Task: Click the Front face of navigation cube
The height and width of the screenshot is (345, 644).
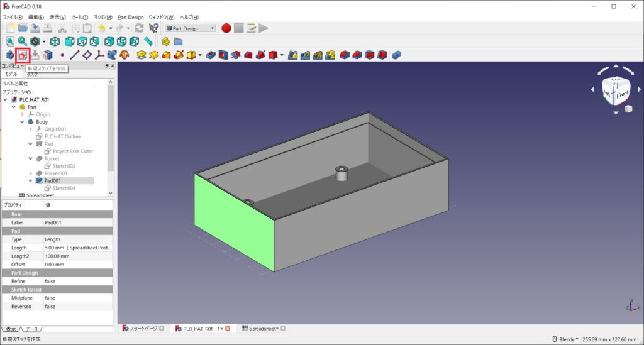Action: pos(621,94)
